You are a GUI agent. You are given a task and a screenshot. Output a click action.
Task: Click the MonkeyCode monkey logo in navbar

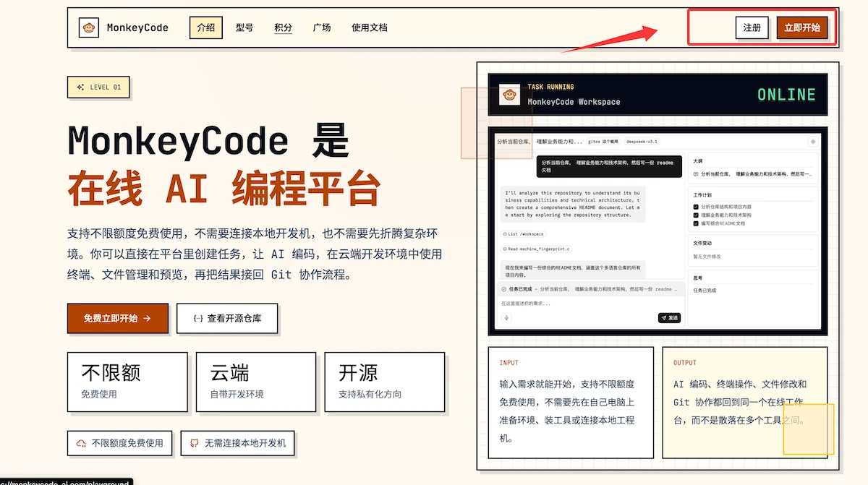point(89,27)
